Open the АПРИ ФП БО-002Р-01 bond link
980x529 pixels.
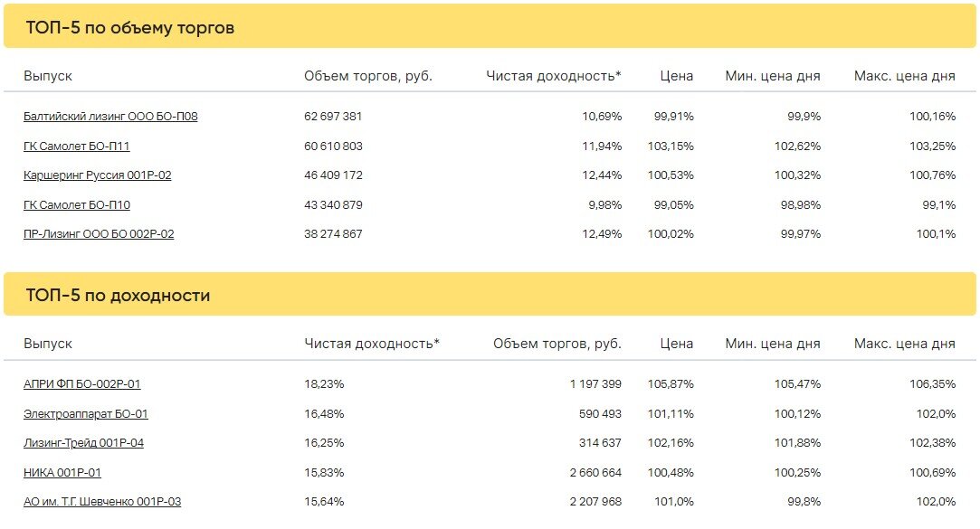(x=81, y=384)
